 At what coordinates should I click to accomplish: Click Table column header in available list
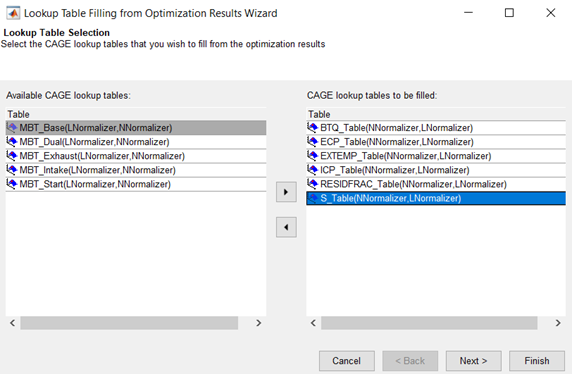(136, 114)
